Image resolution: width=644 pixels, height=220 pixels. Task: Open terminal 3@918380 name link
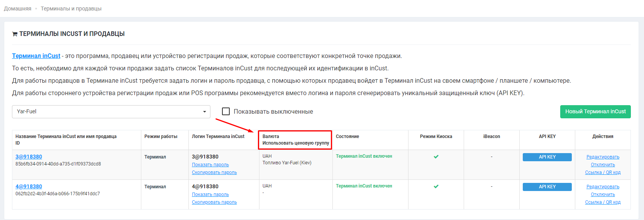click(29, 157)
